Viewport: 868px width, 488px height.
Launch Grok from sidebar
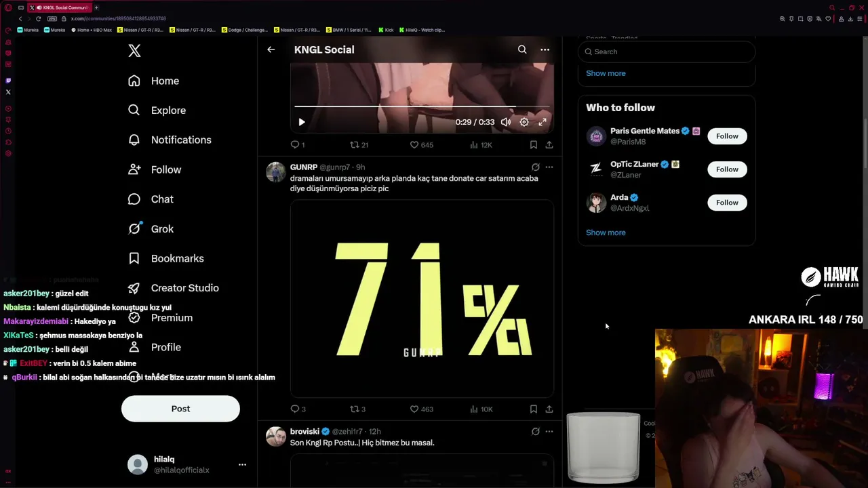151,229
